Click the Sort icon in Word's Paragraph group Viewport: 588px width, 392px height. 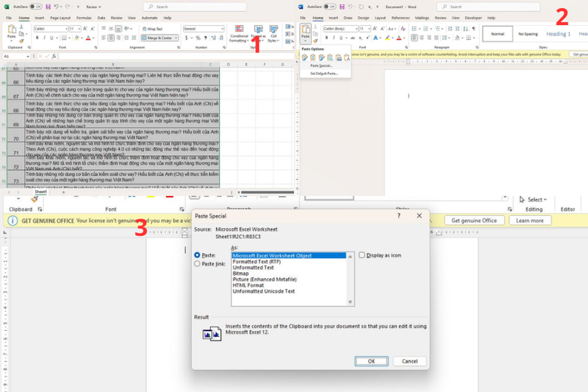(465, 29)
